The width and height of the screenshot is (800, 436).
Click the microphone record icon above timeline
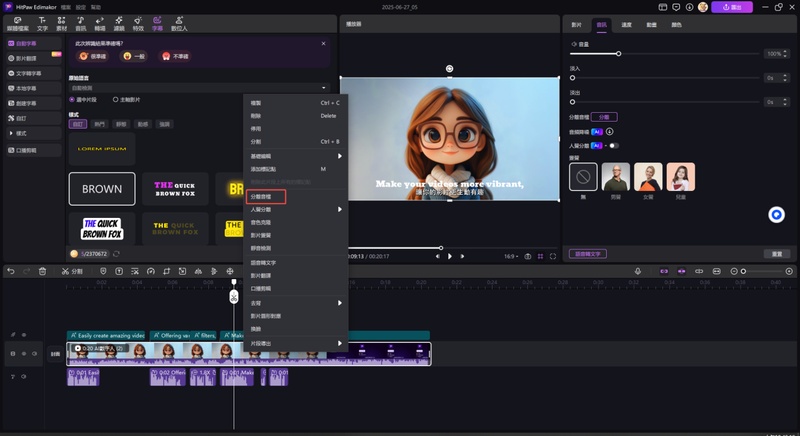638,271
